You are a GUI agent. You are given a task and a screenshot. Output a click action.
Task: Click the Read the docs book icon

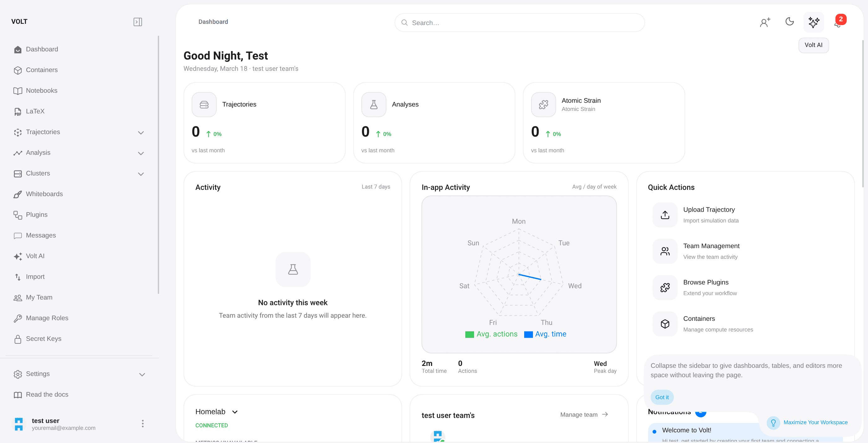pos(18,395)
